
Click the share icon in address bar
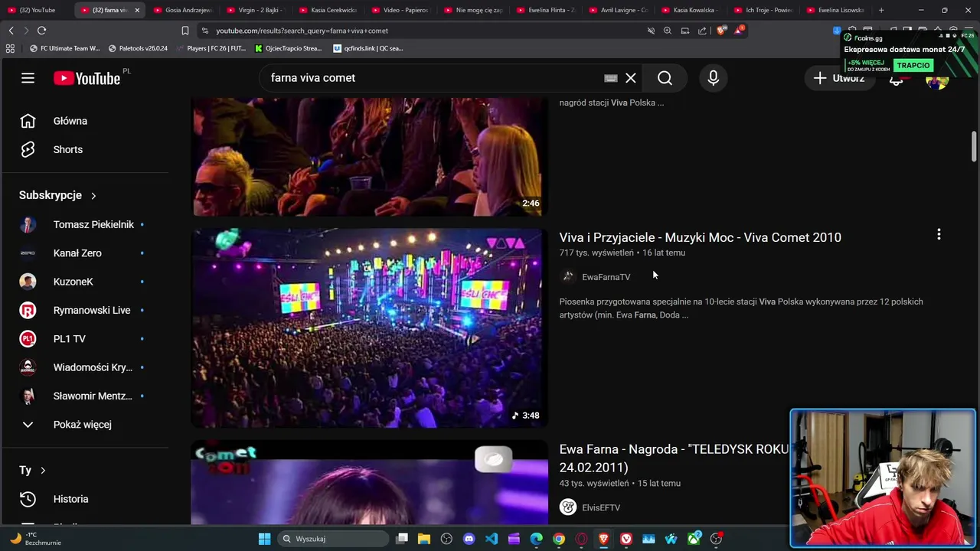click(x=702, y=31)
